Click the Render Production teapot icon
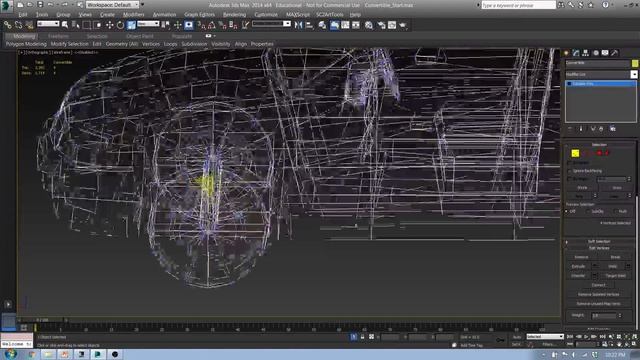 click(403, 25)
